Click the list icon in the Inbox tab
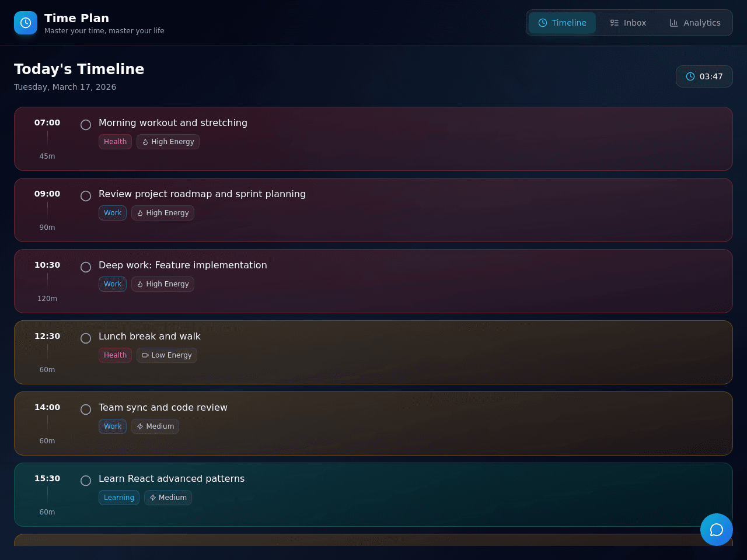 point(615,23)
